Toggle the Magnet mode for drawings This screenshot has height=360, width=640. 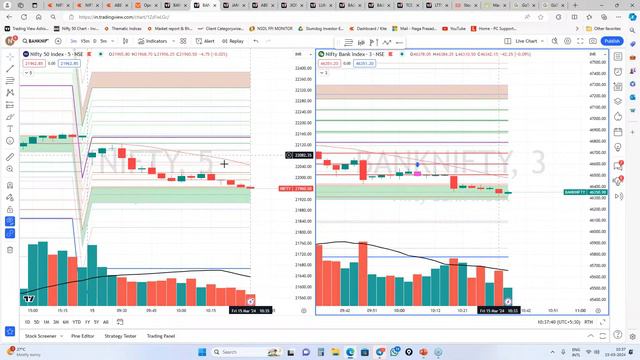point(10,185)
